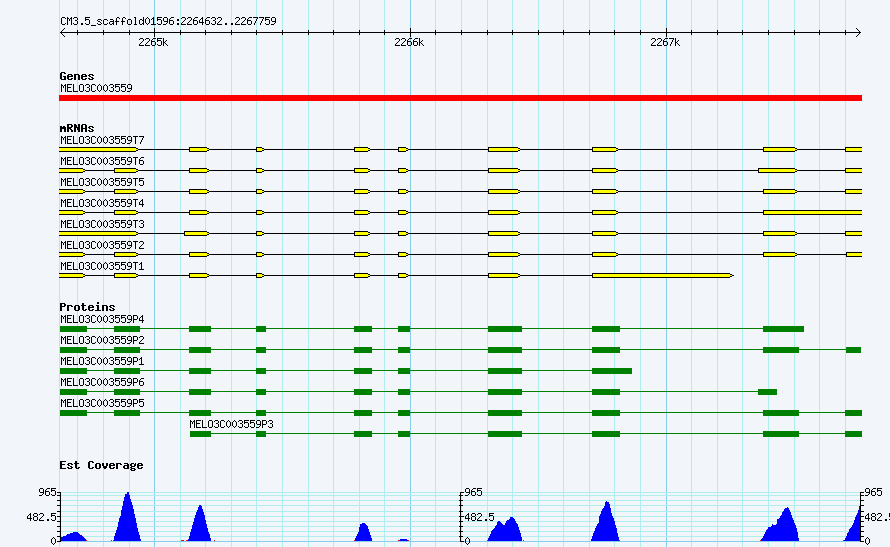890x547 pixels.
Task: Click the EST coverage peak near 2267k
Action: point(606,523)
